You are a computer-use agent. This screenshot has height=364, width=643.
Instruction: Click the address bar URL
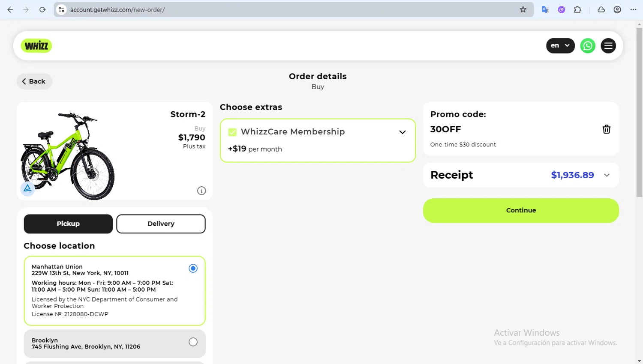(117, 9)
